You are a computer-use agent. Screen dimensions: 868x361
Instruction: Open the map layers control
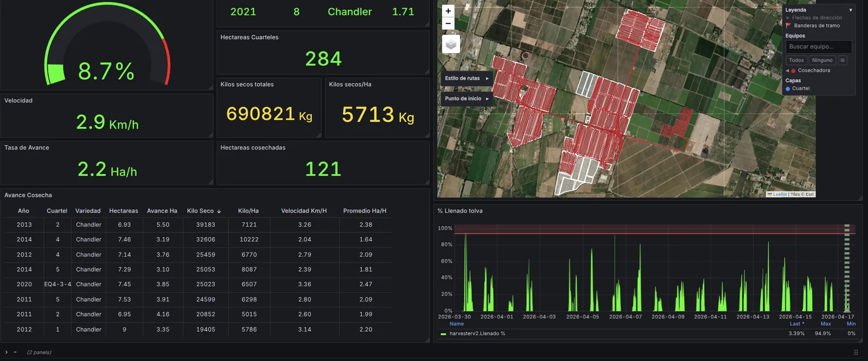(451, 44)
